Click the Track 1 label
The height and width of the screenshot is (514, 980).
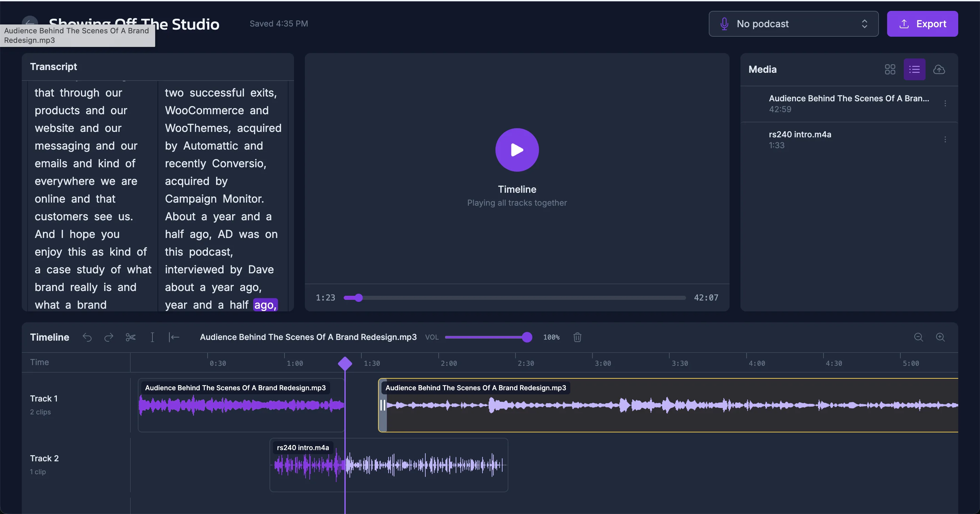44,398
